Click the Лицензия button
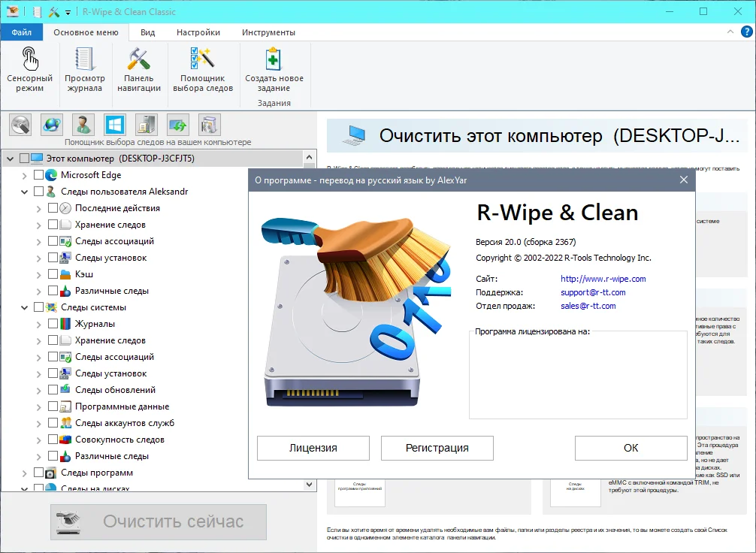Screen dimensions: 756x553 [313, 448]
